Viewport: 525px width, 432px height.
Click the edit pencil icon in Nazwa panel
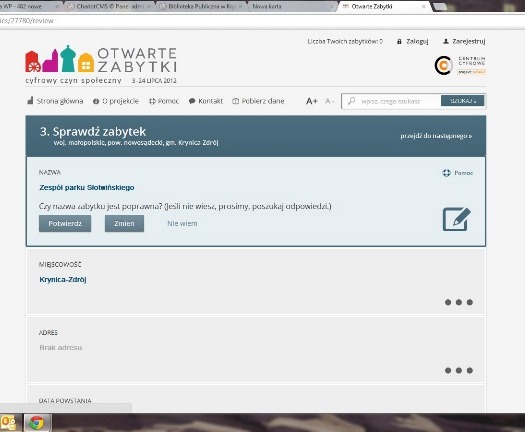(457, 219)
